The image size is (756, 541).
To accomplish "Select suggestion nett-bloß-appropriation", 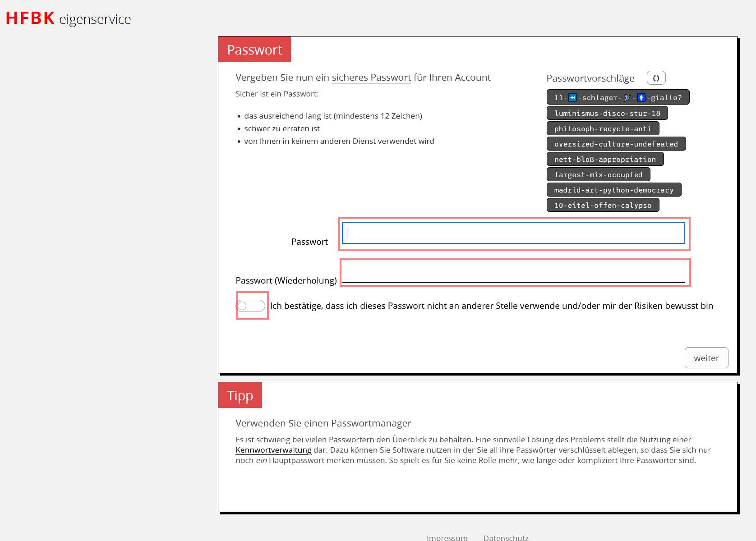I will 604,159.
